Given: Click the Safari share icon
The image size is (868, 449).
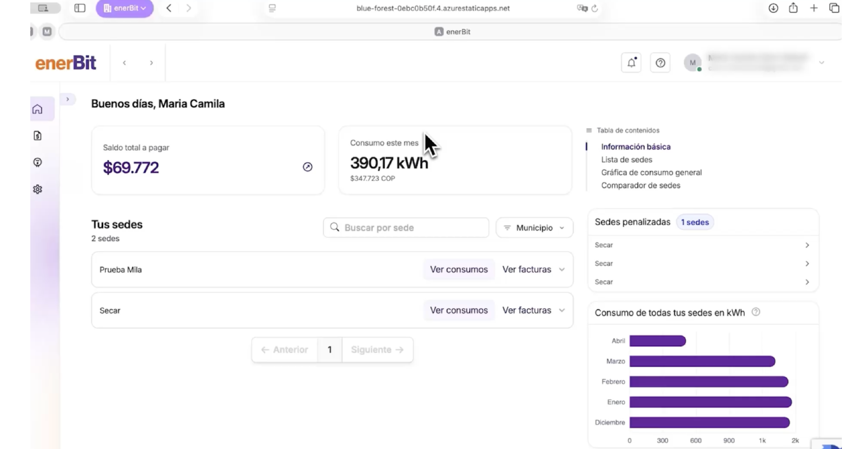Looking at the screenshot, I should point(793,8).
